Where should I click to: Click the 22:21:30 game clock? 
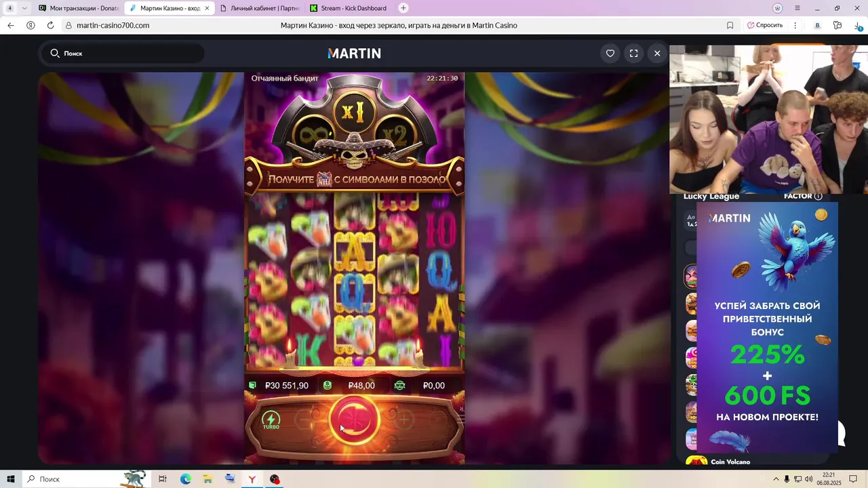(x=442, y=78)
